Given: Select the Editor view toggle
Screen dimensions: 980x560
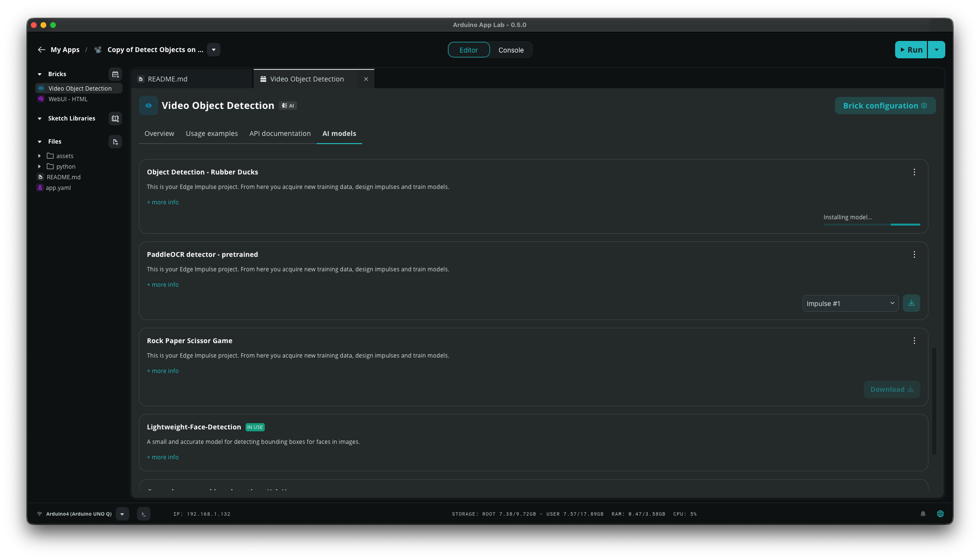Looking at the screenshot, I should coord(468,50).
